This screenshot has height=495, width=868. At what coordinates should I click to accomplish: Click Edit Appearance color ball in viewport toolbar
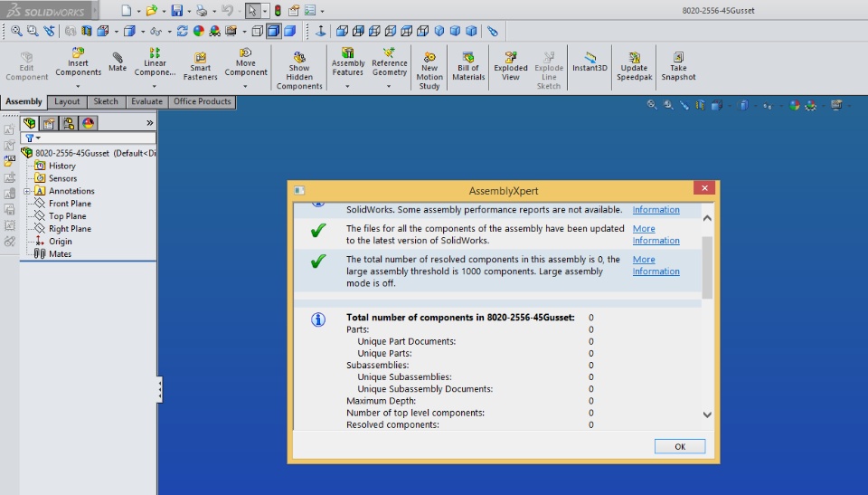coord(795,105)
